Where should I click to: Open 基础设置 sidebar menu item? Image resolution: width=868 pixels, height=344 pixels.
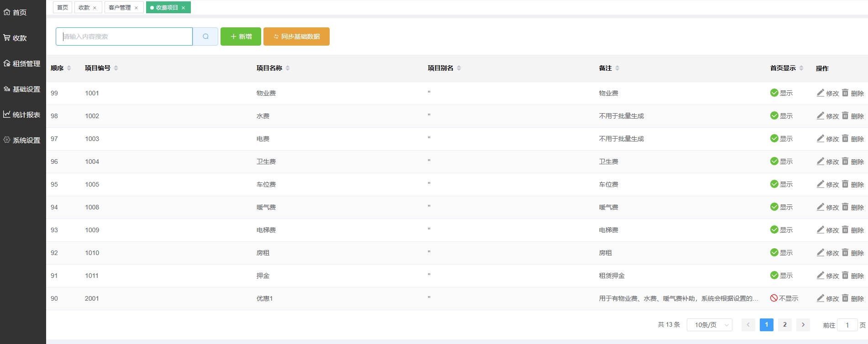coord(23,89)
